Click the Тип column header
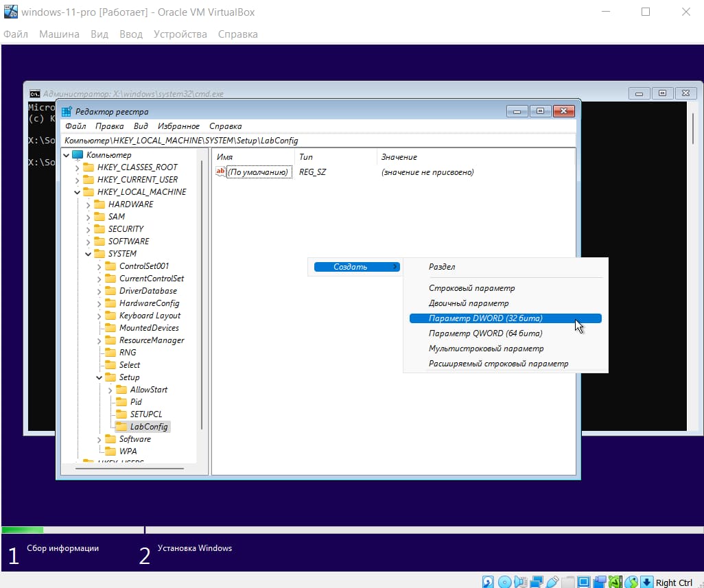704x588 pixels. [x=336, y=157]
